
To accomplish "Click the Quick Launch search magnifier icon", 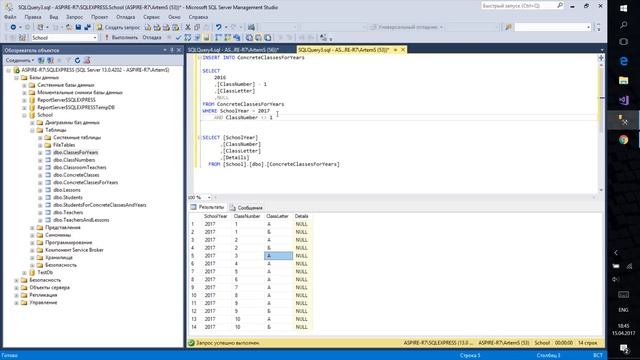I will pos(560,6).
